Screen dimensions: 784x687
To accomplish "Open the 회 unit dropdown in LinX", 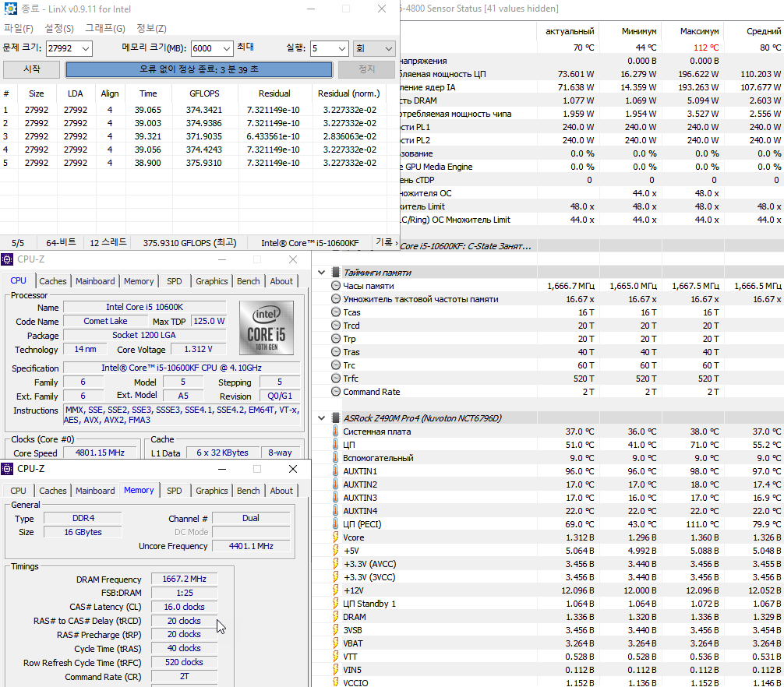I will click(374, 48).
